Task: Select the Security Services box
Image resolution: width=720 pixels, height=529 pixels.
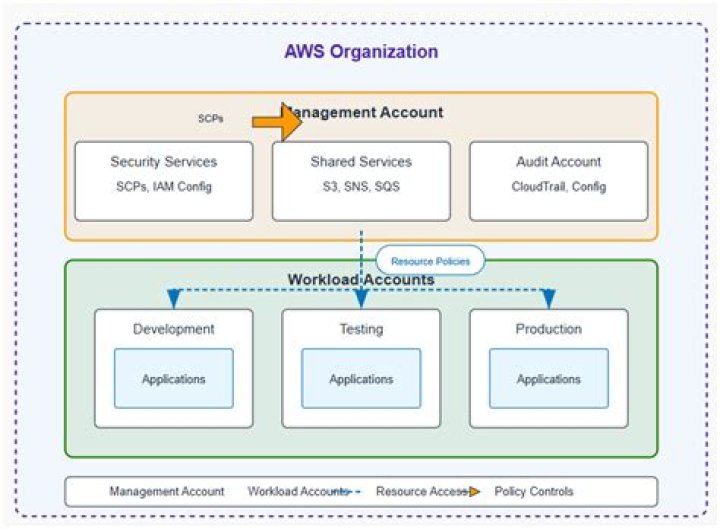Action: tap(164, 181)
